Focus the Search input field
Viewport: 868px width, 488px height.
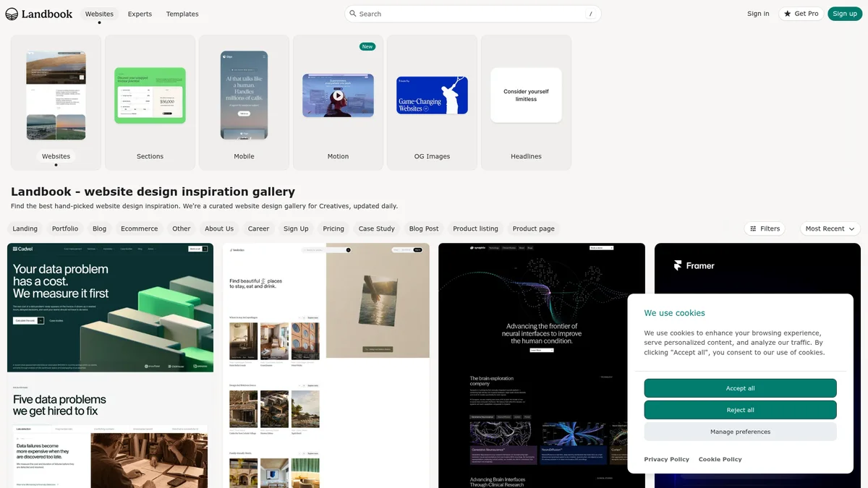(x=473, y=14)
